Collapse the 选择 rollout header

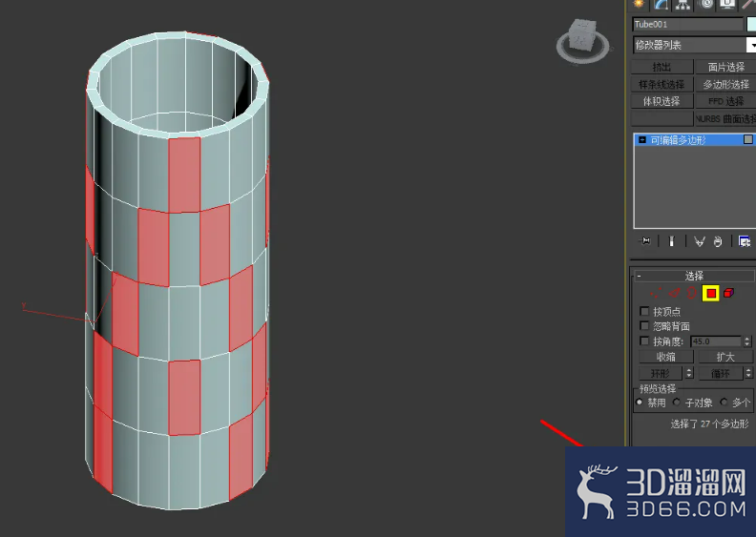(694, 276)
